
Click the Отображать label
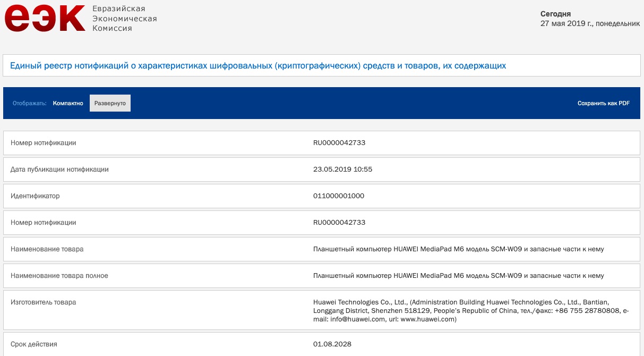point(30,103)
